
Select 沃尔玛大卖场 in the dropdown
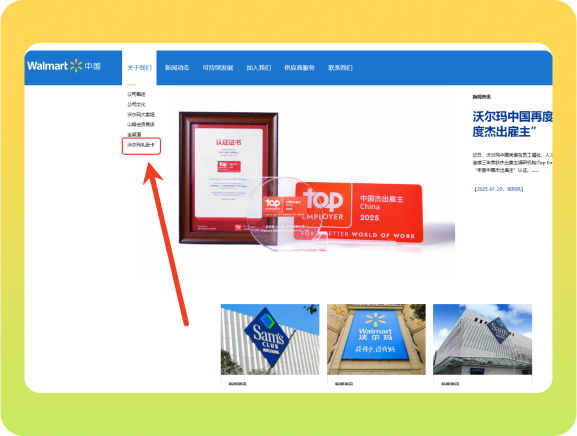click(141, 114)
